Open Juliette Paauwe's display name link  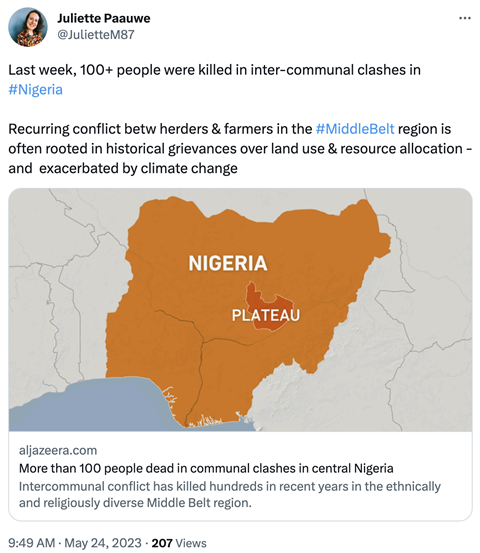(104, 18)
